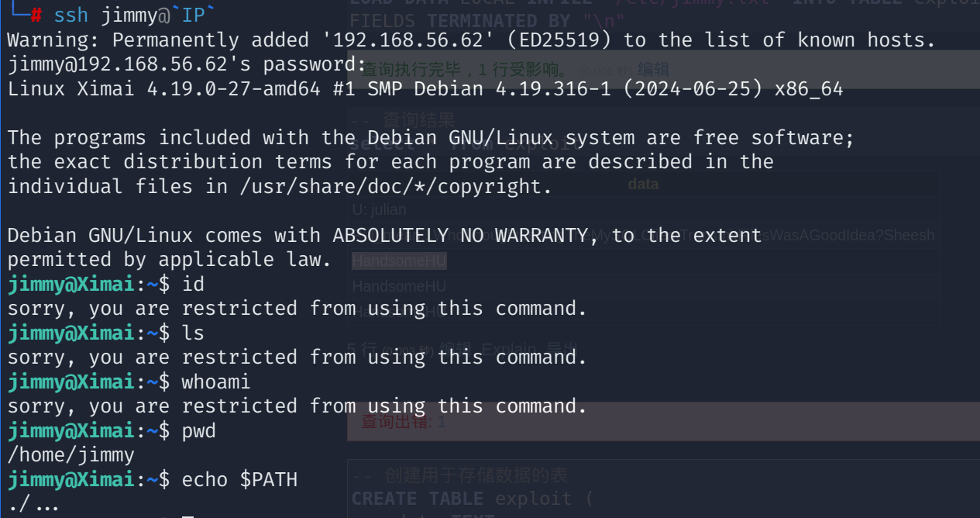
Task: Click the "ssh jimmy@`IP`" command text
Action: (x=135, y=16)
